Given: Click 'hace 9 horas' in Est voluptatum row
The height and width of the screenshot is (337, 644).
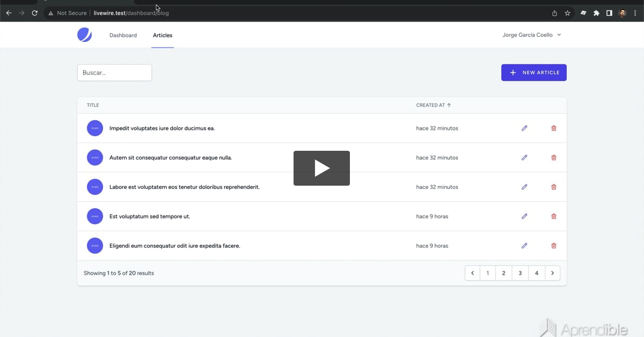Looking at the screenshot, I should point(432,216).
